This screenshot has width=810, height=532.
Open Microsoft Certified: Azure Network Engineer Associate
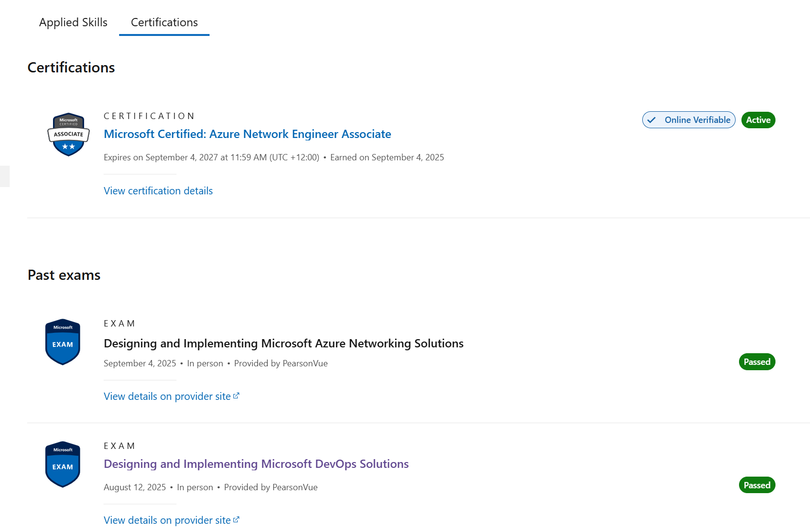[x=247, y=134]
